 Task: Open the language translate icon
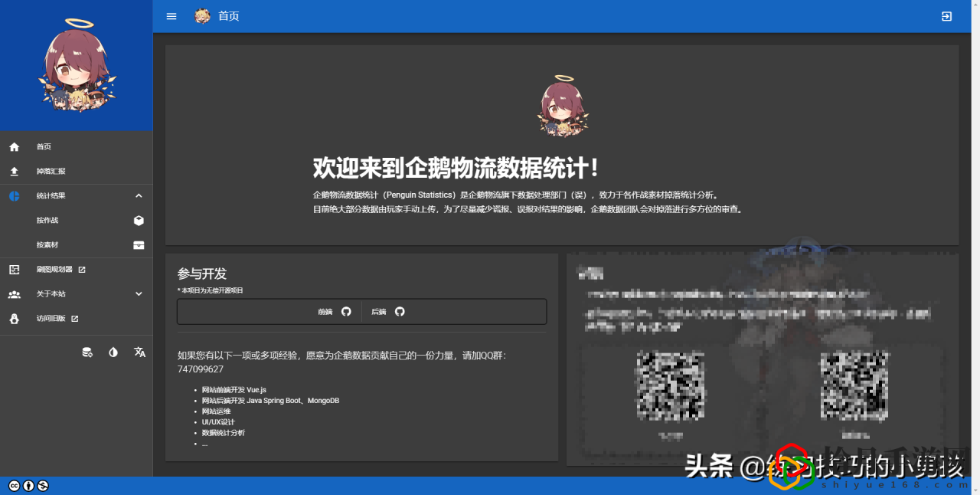[x=139, y=352]
